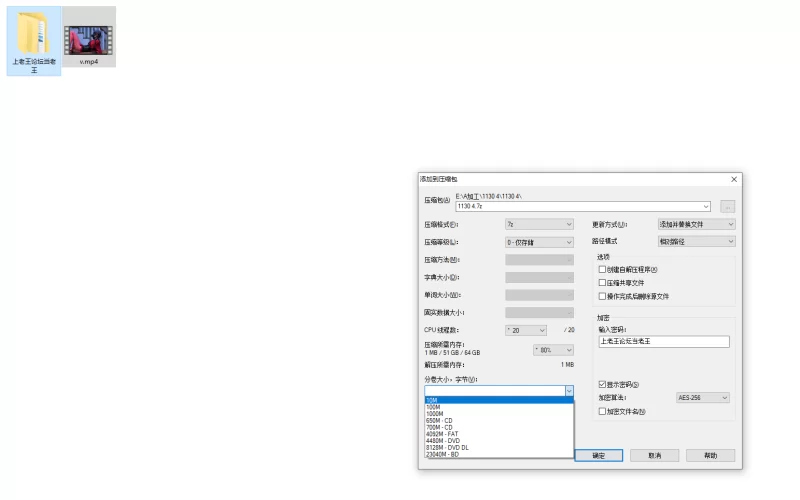Choose 4480M - DVD split size
Image resolution: width=800 pixels, height=500 pixels.
[x=499, y=441]
